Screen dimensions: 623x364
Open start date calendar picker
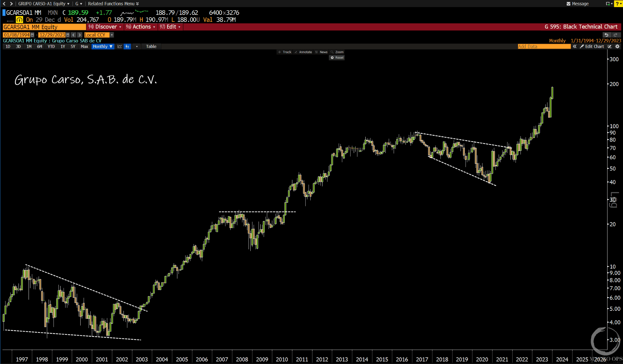tap(32, 35)
